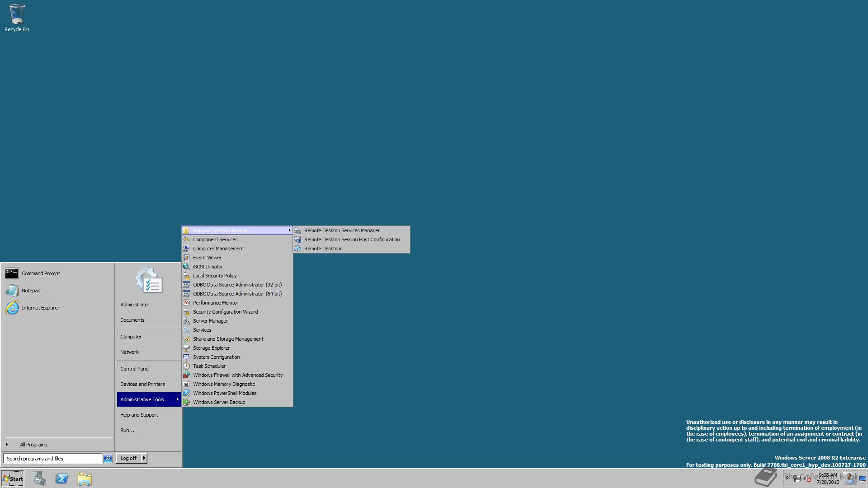Click the Remote Desktop Services Manager icon
The width and height of the screenshot is (868, 488).
coord(297,230)
